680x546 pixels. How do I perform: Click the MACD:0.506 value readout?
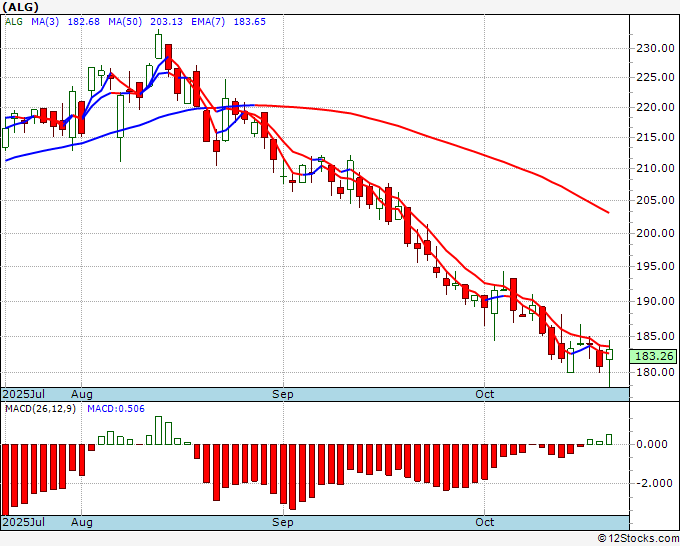(x=116, y=409)
